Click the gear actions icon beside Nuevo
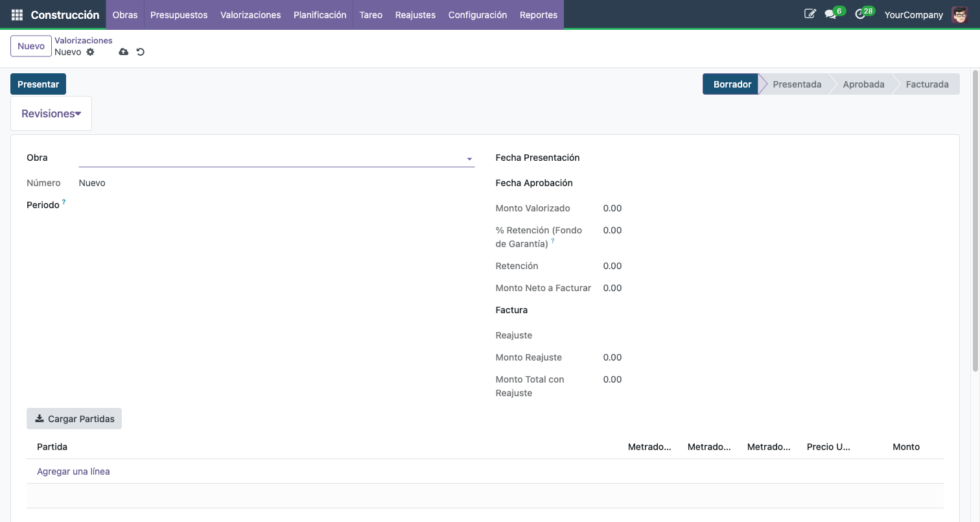 tap(91, 52)
